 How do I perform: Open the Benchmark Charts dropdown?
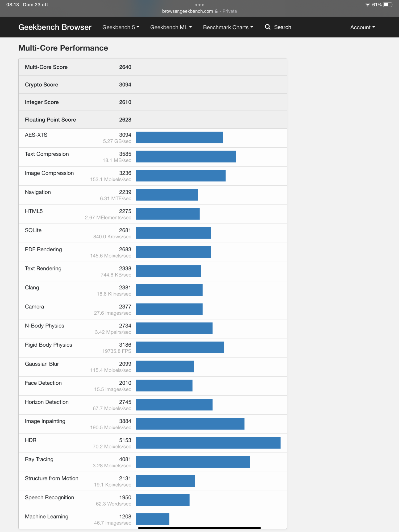coord(228,27)
